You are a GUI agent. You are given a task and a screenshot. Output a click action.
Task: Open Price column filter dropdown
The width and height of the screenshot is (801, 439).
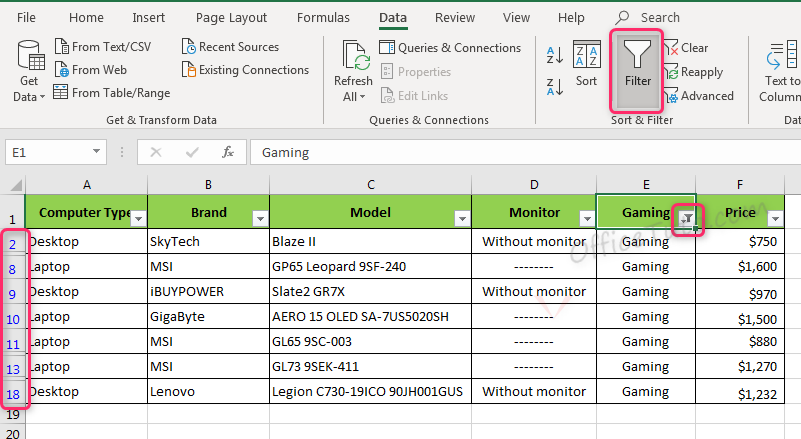point(775,219)
